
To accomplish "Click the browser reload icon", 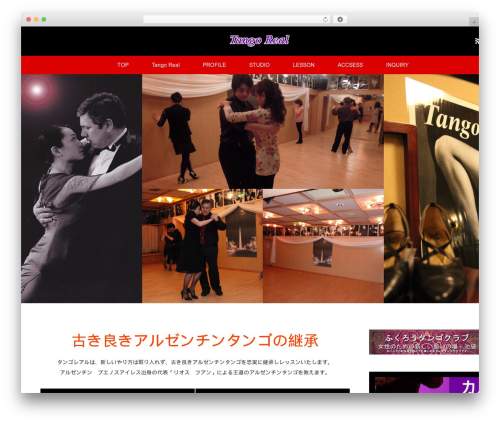I will 325,19.
